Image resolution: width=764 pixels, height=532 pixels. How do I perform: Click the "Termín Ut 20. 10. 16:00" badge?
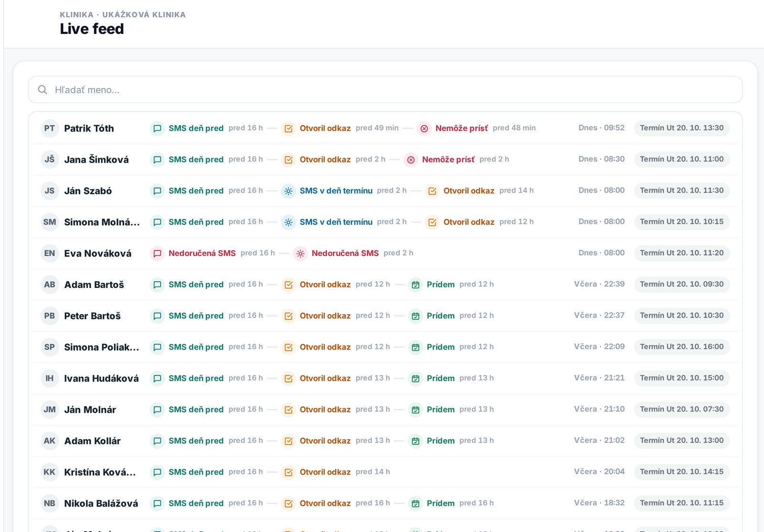[x=682, y=347]
